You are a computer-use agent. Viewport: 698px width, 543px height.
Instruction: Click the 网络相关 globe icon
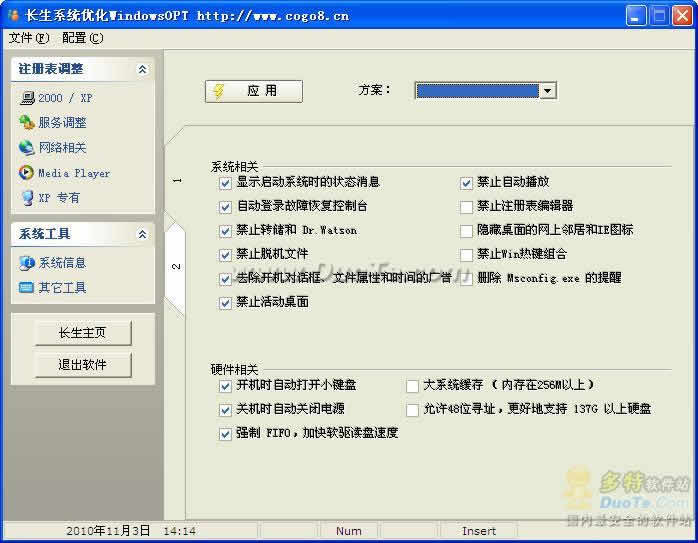point(27,147)
